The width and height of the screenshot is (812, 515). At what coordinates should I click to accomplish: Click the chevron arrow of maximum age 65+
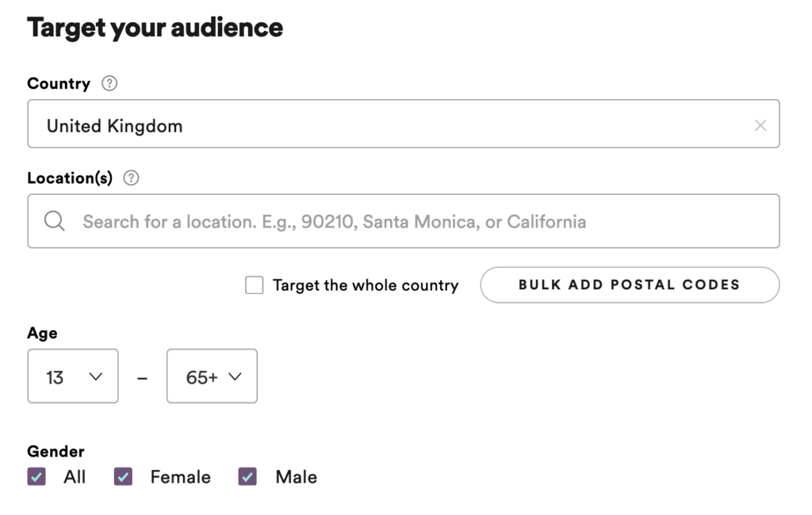(235, 376)
